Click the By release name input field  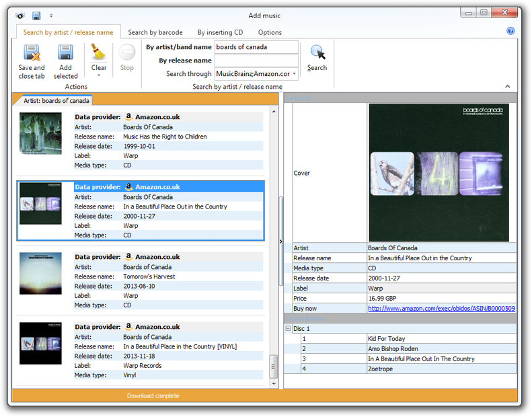pos(256,61)
